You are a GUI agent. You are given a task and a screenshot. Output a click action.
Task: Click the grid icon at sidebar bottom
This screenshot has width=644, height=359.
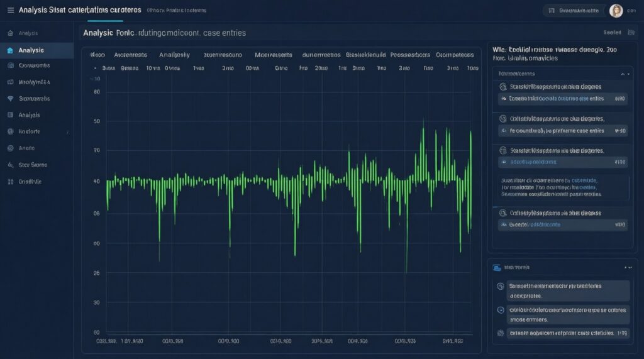pyautogui.click(x=10, y=181)
